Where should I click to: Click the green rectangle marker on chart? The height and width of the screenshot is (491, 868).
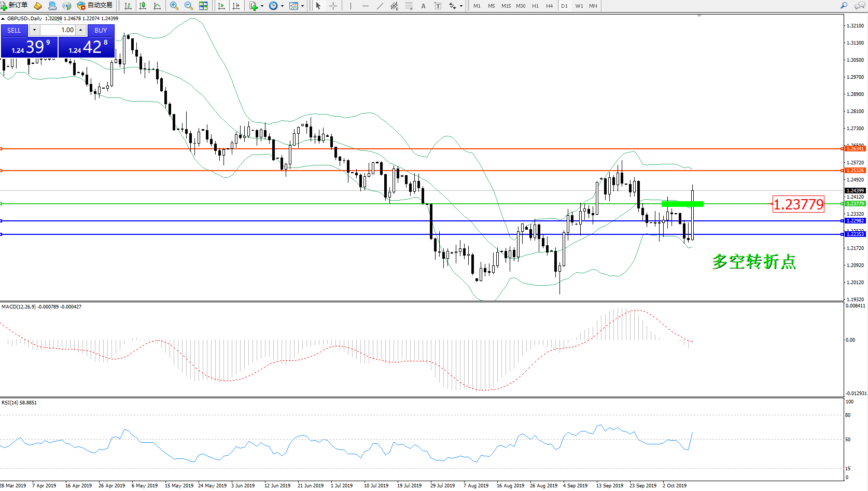[682, 204]
